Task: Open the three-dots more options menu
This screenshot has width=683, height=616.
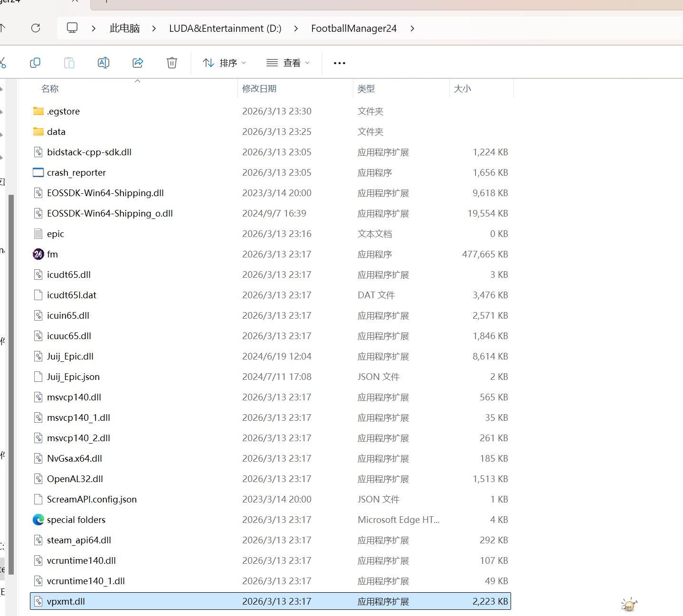Action: [x=340, y=63]
